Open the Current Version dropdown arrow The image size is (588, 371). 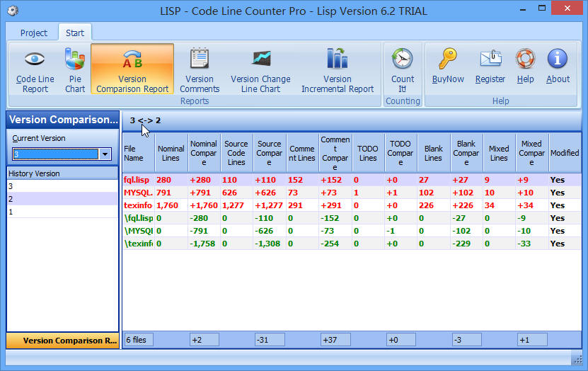click(105, 154)
